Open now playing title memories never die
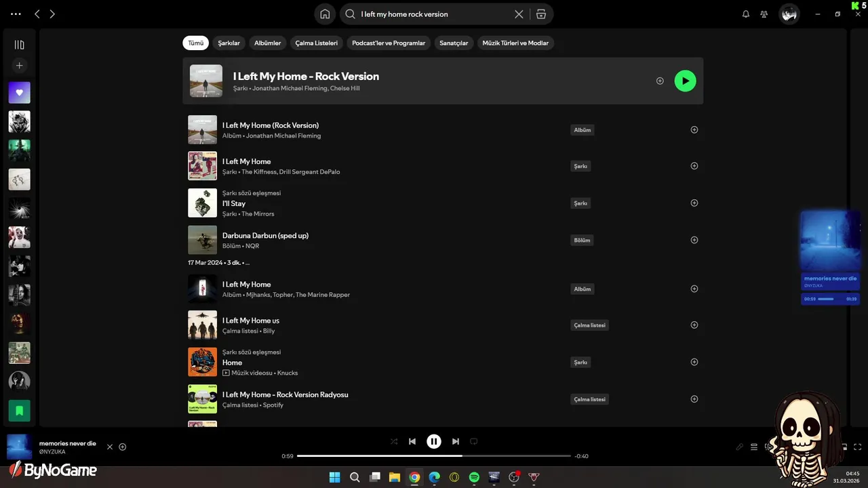The width and height of the screenshot is (868, 488). 68,443
